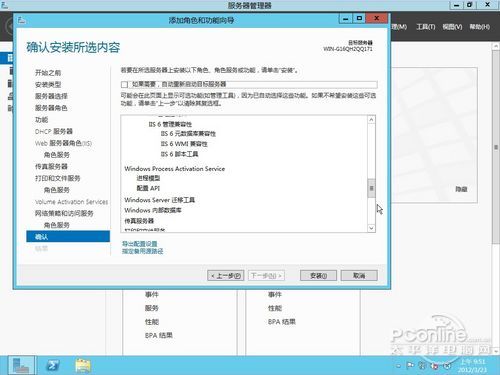Select 进程模型 in the feature list

pos(148,178)
